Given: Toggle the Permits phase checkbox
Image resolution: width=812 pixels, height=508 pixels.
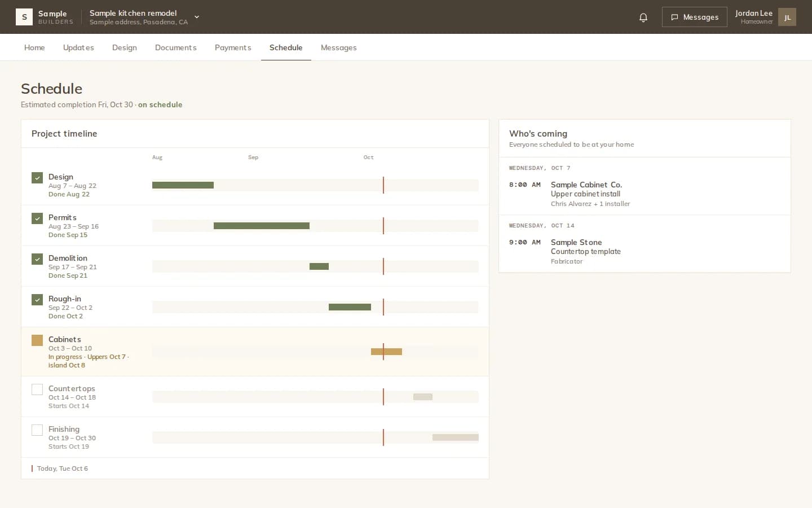Looking at the screenshot, I should tap(37, 218).
